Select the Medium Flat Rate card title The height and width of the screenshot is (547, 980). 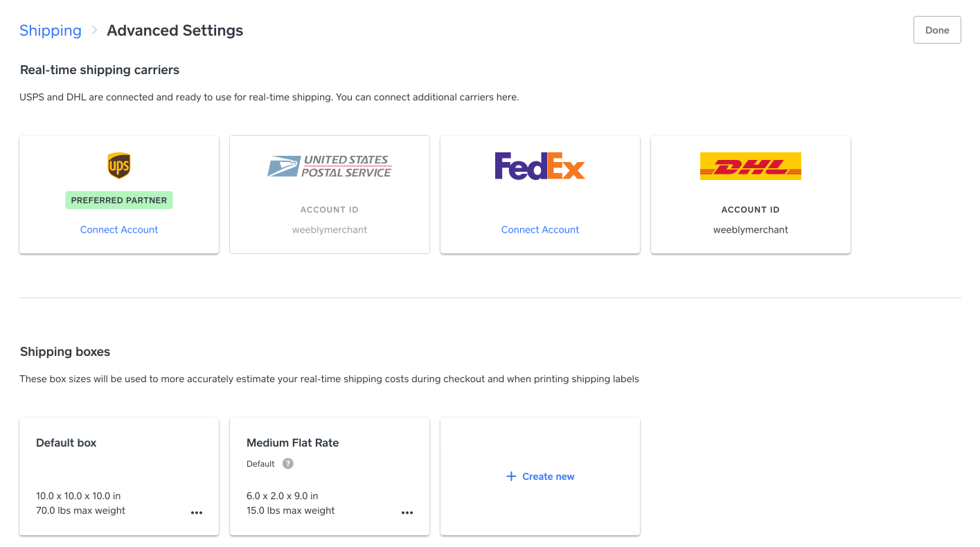pyautogui.click(x=293, y=443)
